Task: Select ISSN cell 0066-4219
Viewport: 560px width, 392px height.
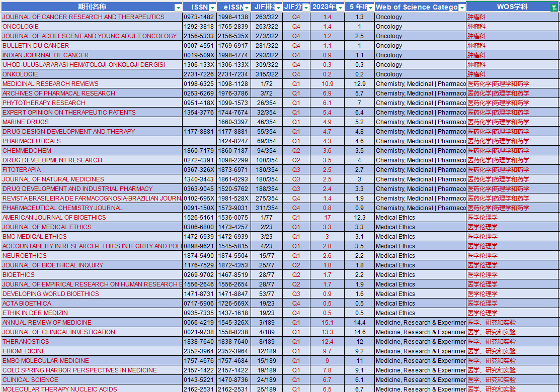Action: tap(199, 323)
